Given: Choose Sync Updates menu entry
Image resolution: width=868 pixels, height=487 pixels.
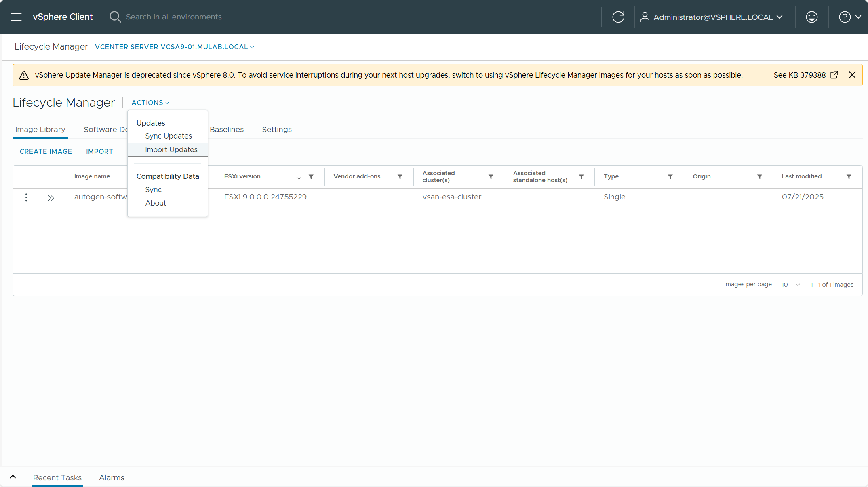Looking at the screenshot, I should (169, 136).
